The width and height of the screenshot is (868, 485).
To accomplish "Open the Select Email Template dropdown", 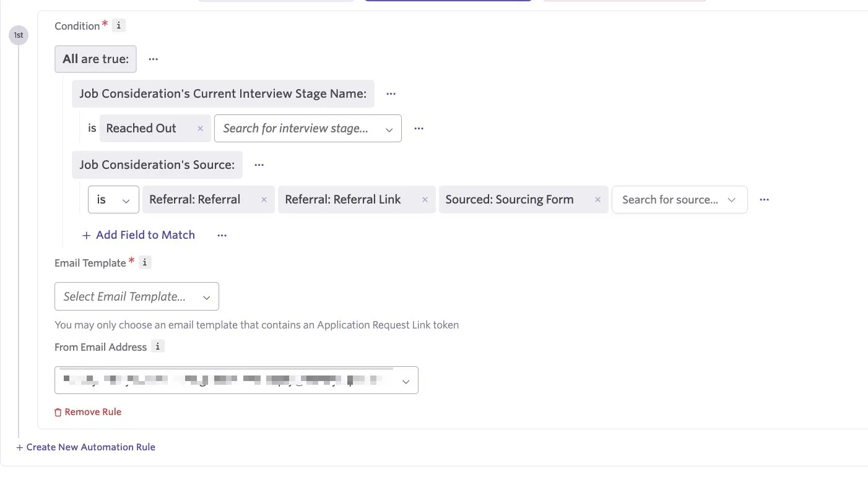I will click(x=137, y=296).
